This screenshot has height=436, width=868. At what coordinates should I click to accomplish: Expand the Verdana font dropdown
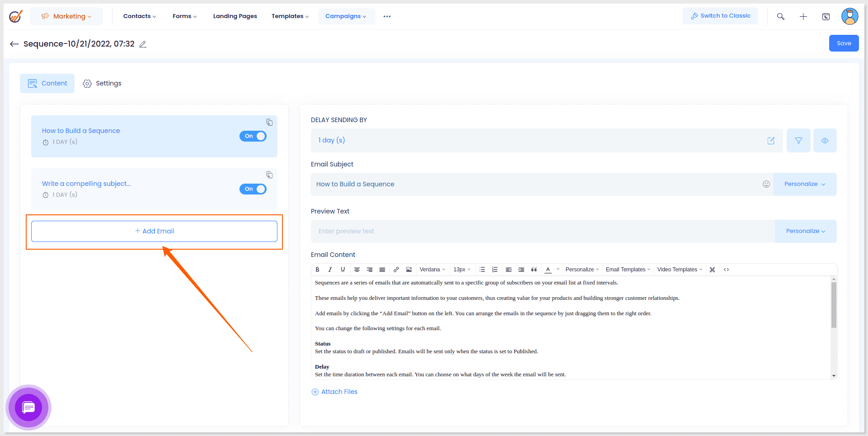click(x=432, y=270)
